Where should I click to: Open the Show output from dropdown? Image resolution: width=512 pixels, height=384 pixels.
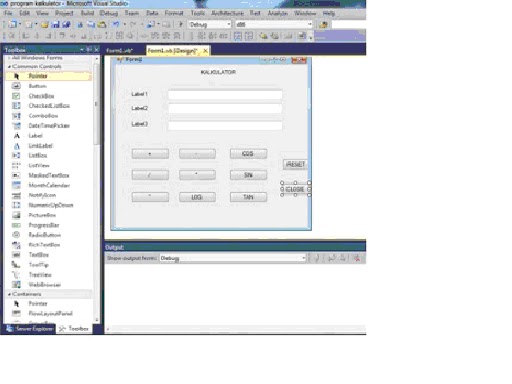pos(232,258)
